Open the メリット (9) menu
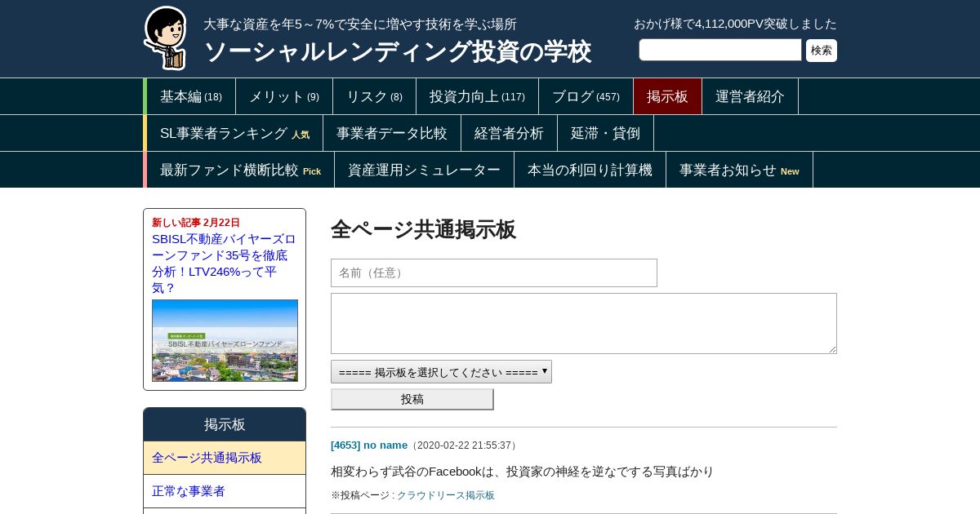The image size is (980, 514). [284, 96]
